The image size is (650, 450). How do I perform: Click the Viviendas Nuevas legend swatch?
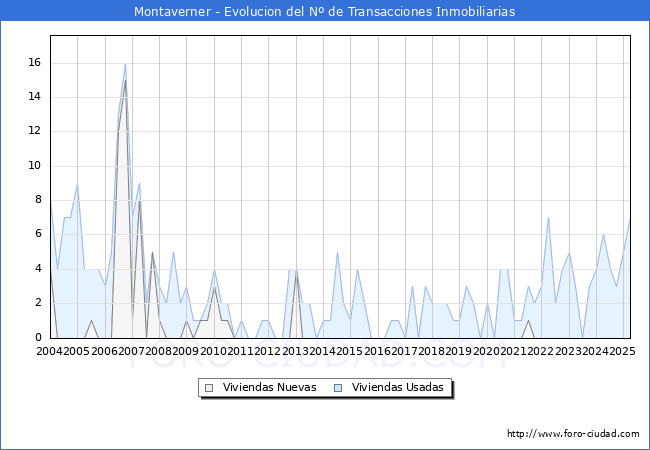(x=209, y=388)
